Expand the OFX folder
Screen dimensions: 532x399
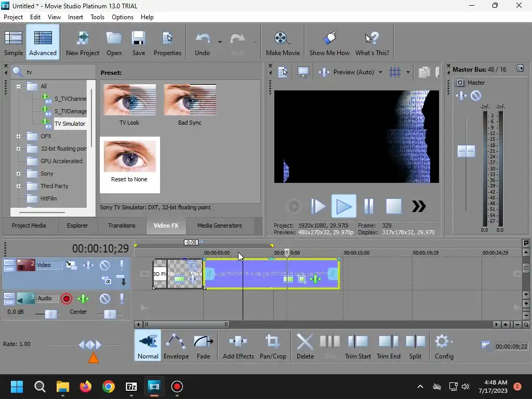[18, 136]
